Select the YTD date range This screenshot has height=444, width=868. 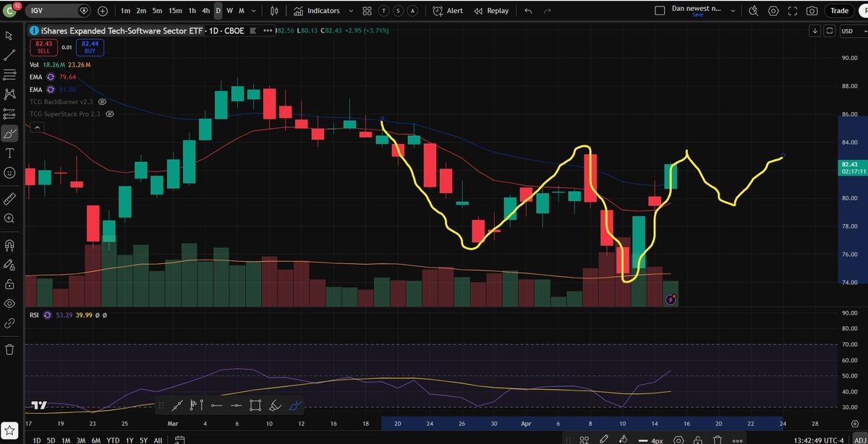click(x=114, y=440)
